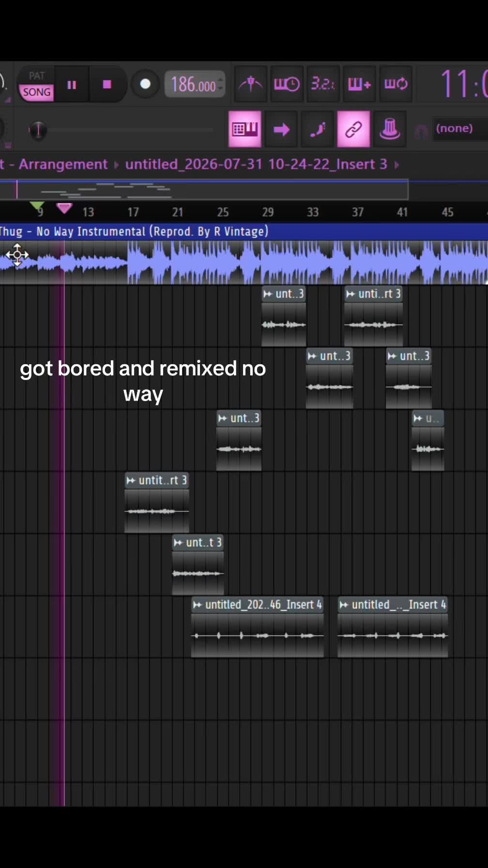Click the record button
The width and height of the screenshot is (488, 868).
[x=145, y=84]
